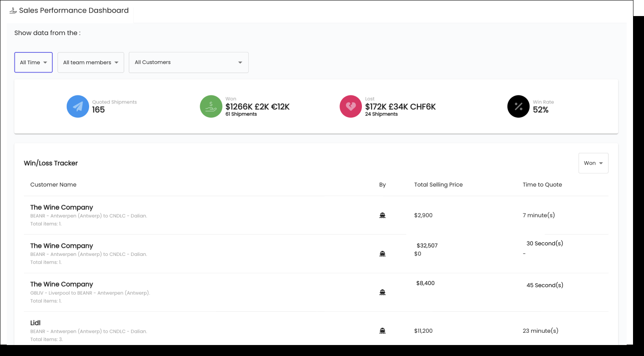Image resolution: width=644 pixels, height=356 pixels.
Task: Click the Sales Performance Dashboard title icon
Action: tap(13, 11)
